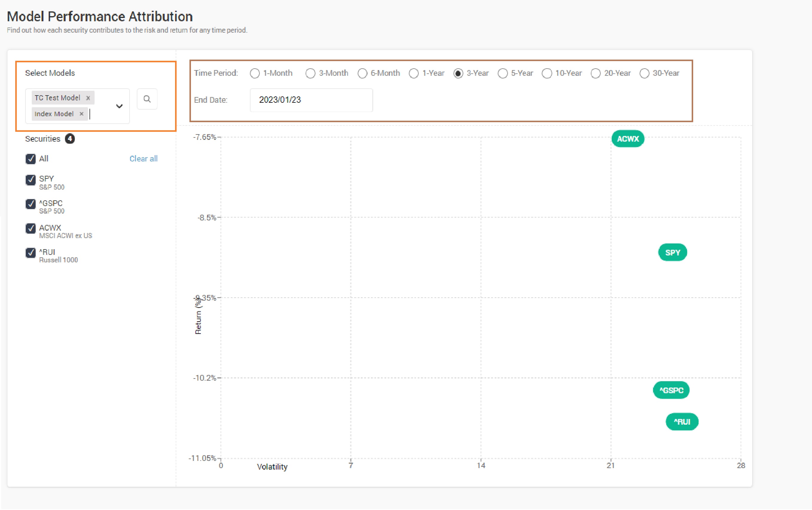
Task: Expand the Select Models dropdown
Action: [119, 106]
